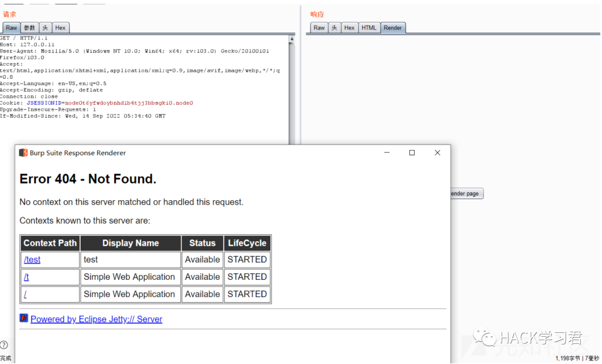Click the JSESSIONID cookie name in request
Image resolution: width=602 pixels, height=364 pixels.
click(44, 103)
